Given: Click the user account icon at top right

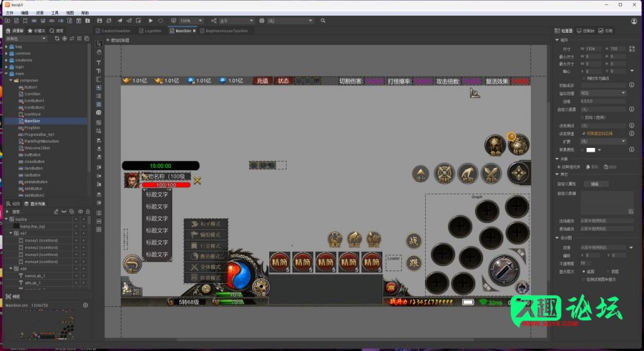Looking at the screenshot, I should [x=634, y=21].
